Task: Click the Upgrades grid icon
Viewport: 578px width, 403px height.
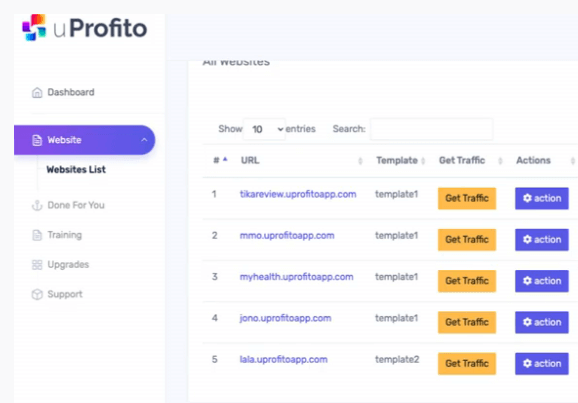Action: (37, 265)
